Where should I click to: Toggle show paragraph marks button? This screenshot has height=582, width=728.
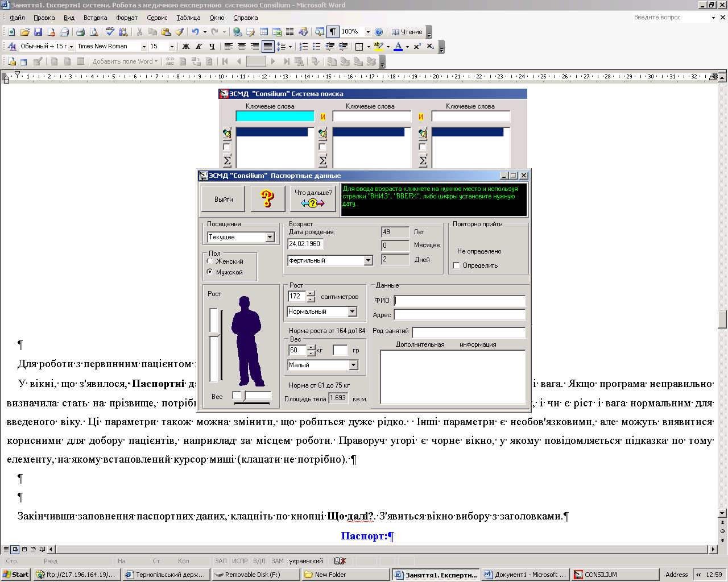[x=333, y=32]
